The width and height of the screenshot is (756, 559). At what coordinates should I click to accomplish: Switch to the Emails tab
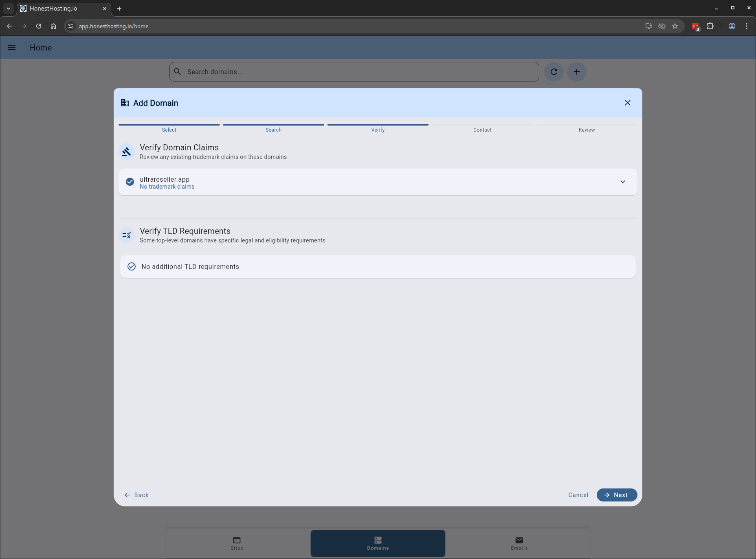coord(519,543)
